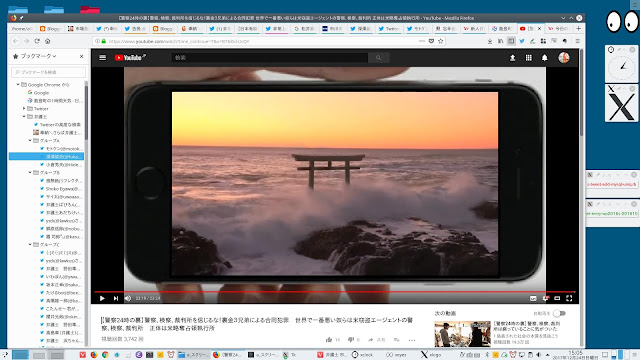640x360 pixels.
Task: Switch to the /home/ tab
Action: (21, 29)
